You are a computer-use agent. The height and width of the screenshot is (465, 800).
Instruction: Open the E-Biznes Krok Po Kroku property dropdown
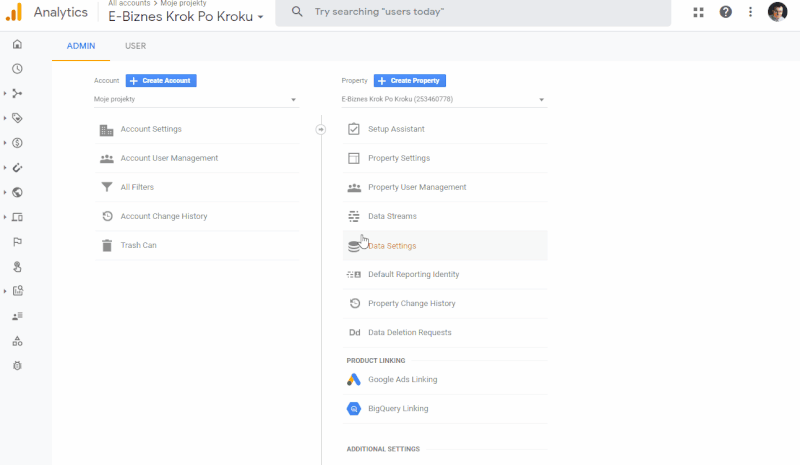443,100
